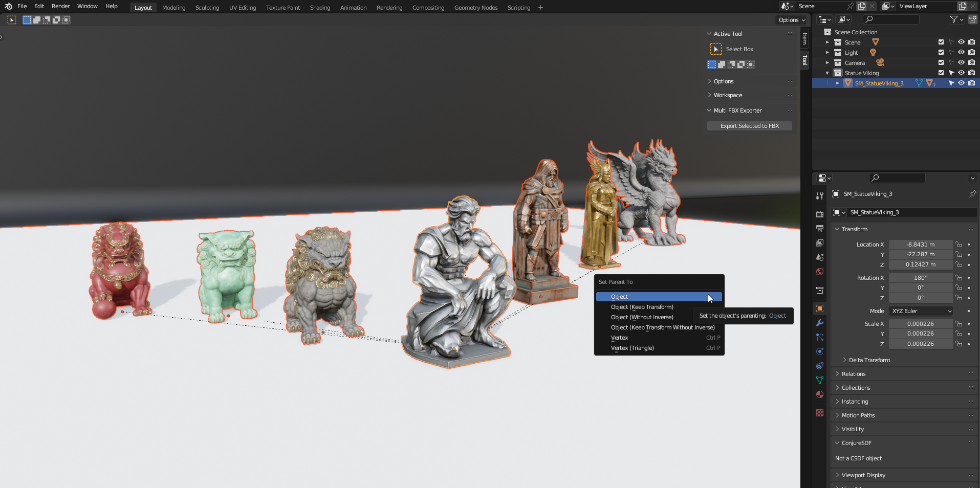Switch to the Shading workspace tab
The height and width of the screenshot is (488, 980).
click(320, 8)
